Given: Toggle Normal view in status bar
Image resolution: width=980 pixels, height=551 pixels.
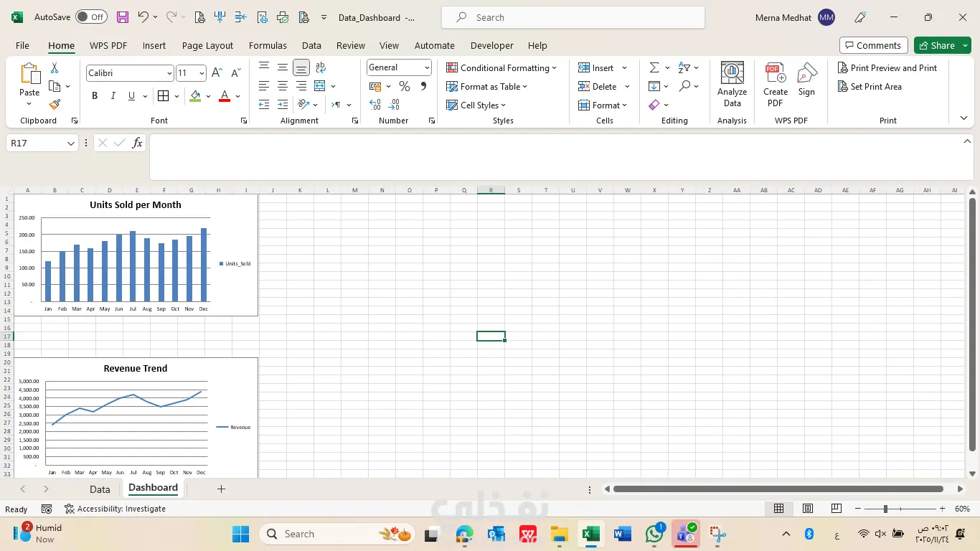Looking at the screenshot, I should [x=778, y=509].
